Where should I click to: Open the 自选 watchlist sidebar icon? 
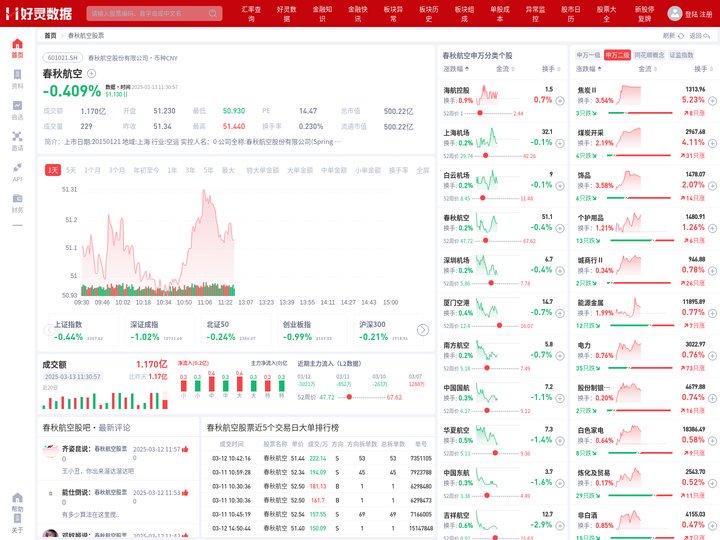coord(17,105)
